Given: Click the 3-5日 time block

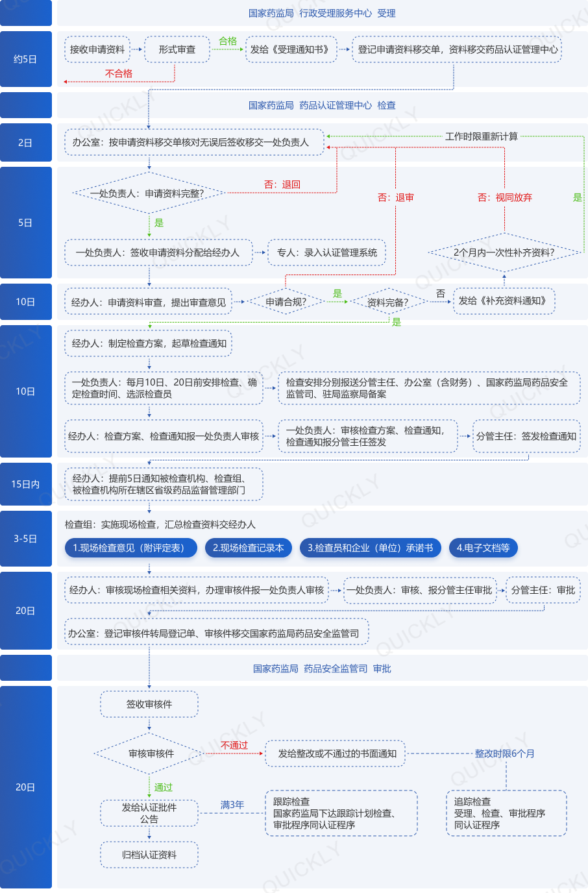Looking at the screenshot, I should [26, 539].
